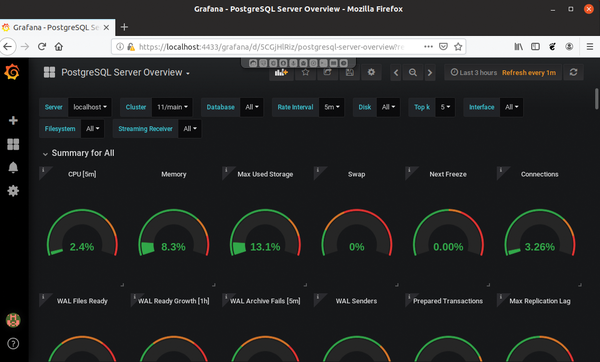Click the Save dashboard icon
The image size is (600, 362).
coord(349,72)
